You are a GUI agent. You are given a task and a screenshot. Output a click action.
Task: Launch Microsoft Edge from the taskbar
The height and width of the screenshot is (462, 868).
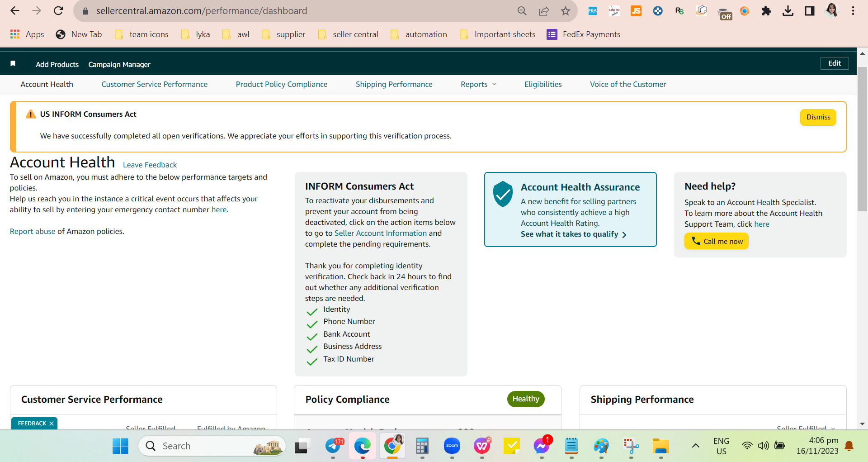point(363,446)
